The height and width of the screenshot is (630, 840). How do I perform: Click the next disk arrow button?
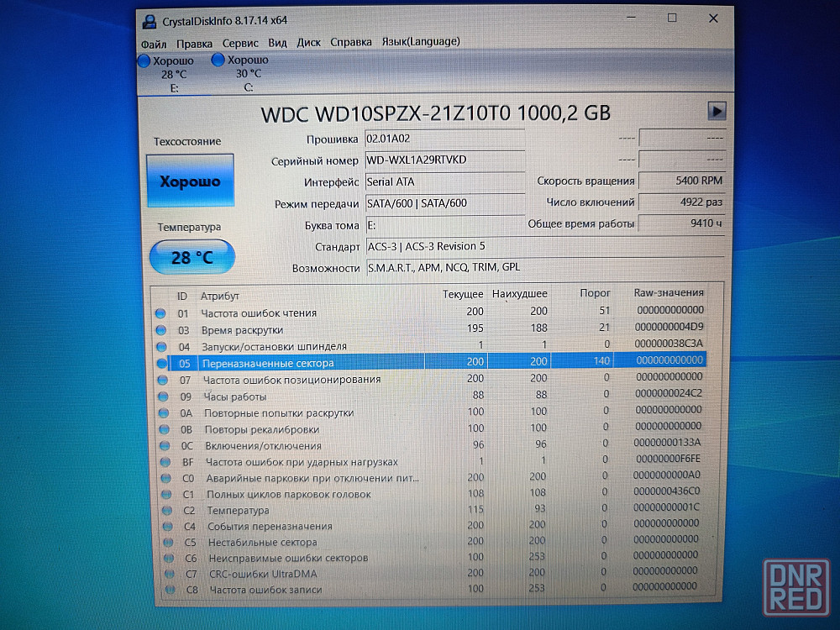(x=717, y=111)
